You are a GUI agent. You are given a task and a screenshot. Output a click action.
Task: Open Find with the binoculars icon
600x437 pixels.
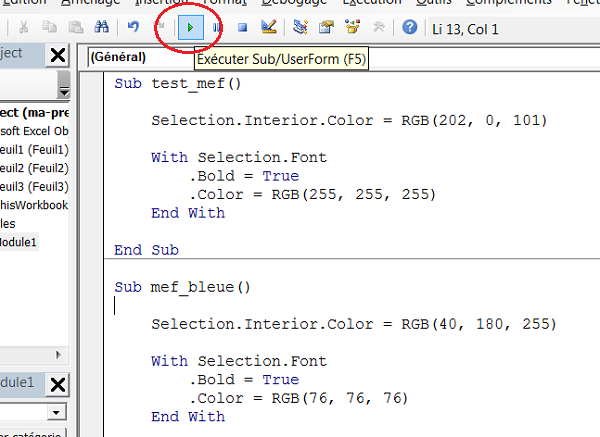pos(101,27)
